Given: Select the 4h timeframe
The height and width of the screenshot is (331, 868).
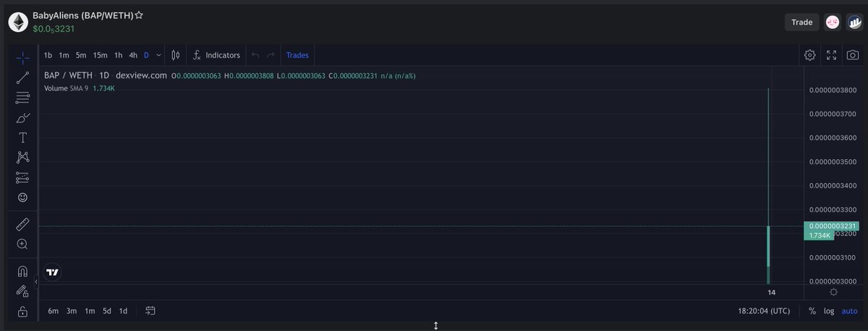Looking at the screenshot, I should (x=133, y=55).
